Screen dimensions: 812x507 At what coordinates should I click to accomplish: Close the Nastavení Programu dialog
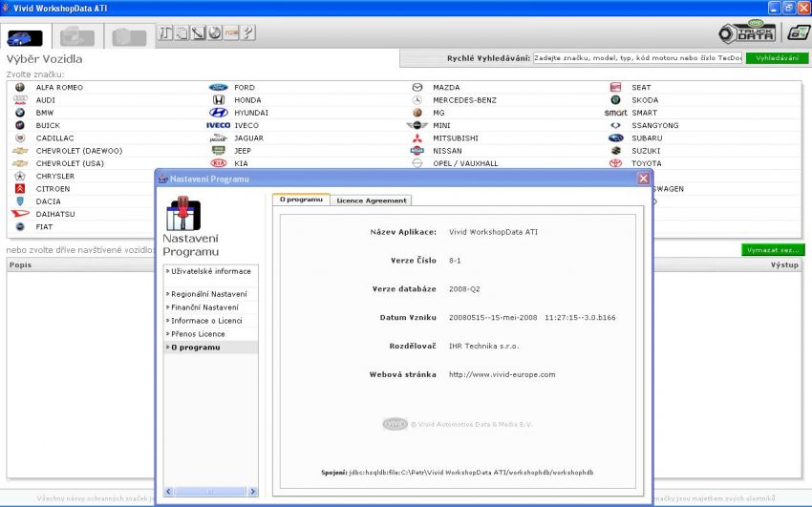tap(643, 179)
